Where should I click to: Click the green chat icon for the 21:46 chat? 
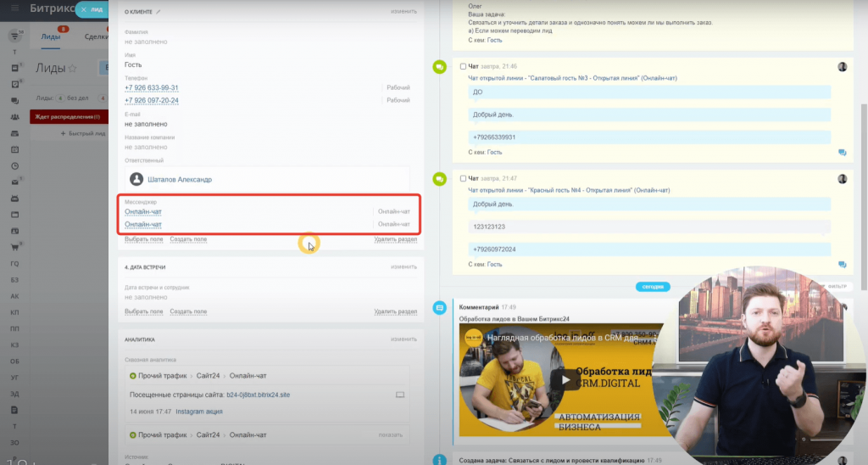(440, 67)
